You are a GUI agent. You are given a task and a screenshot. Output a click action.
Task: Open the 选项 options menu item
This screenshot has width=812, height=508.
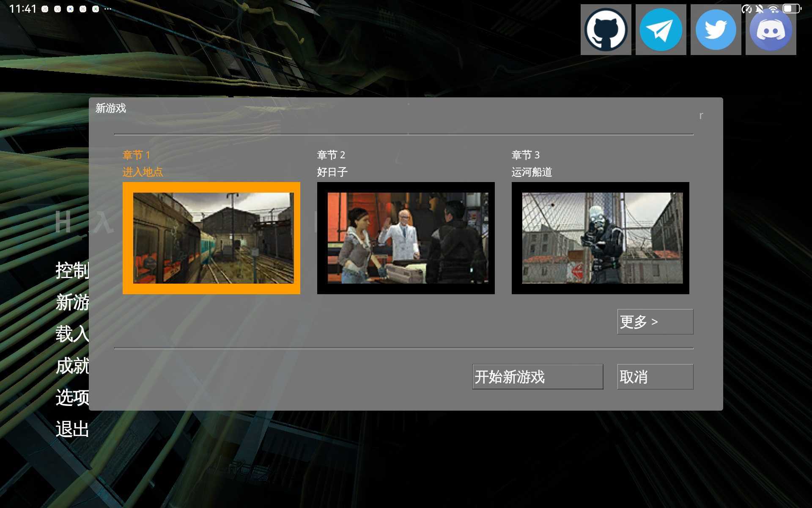tap(72, 397)
